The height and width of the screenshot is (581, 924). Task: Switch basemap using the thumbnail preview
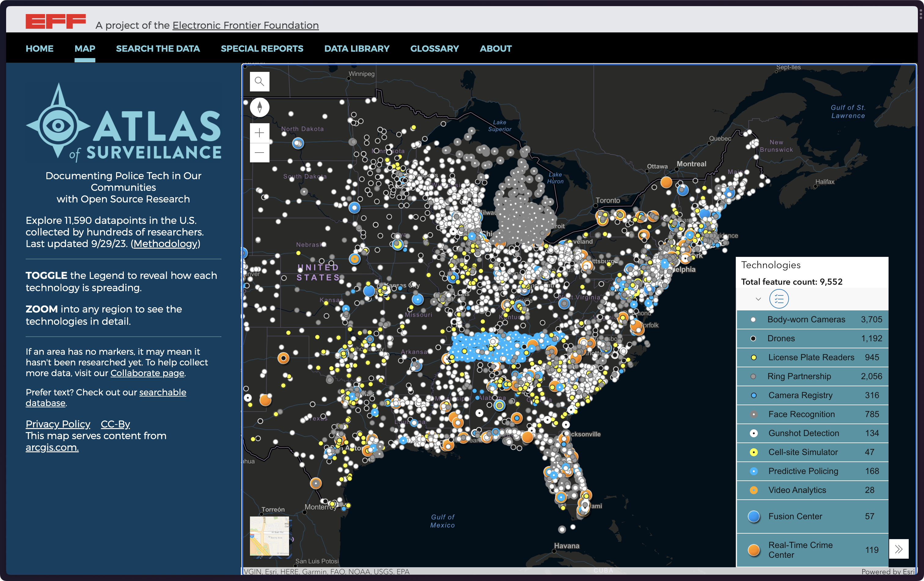[270, 536]
